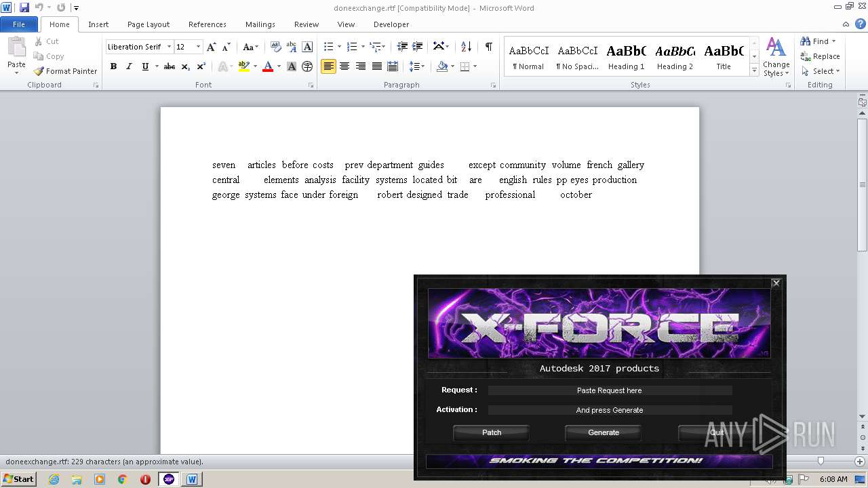Apply the Heading 1 style
The height and width of the screenshot is (488, 868).
pyautogui.click(x=626, y=57)
